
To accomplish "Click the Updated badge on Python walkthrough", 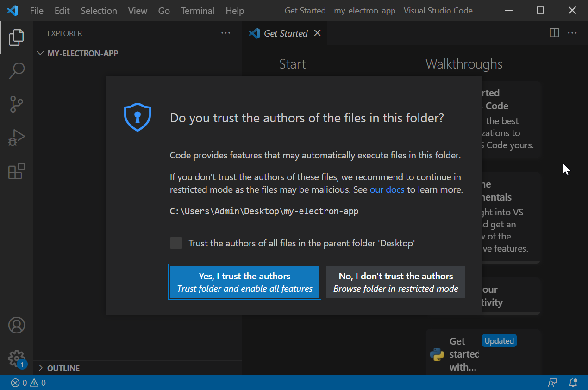I will click(499, 341).
